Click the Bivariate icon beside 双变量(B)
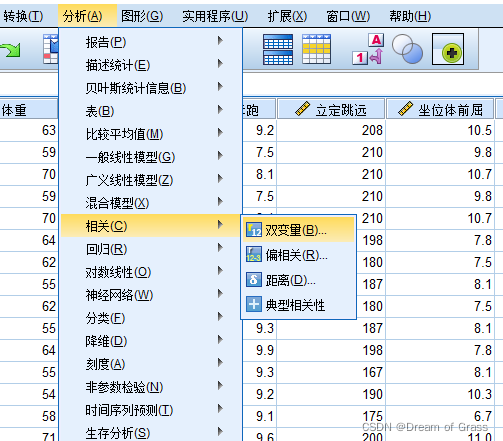The image size is (503, 441). [x=254, y=230]
